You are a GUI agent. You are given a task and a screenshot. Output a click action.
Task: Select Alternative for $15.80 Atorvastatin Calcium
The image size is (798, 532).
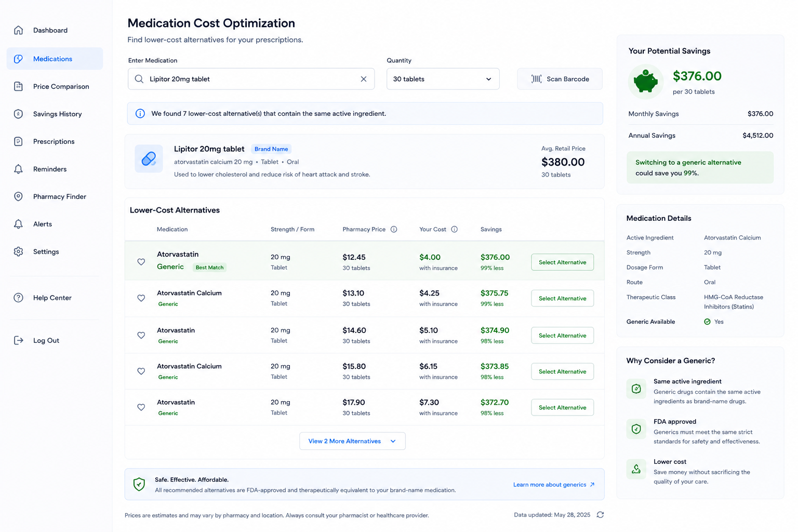coord(562,371)
